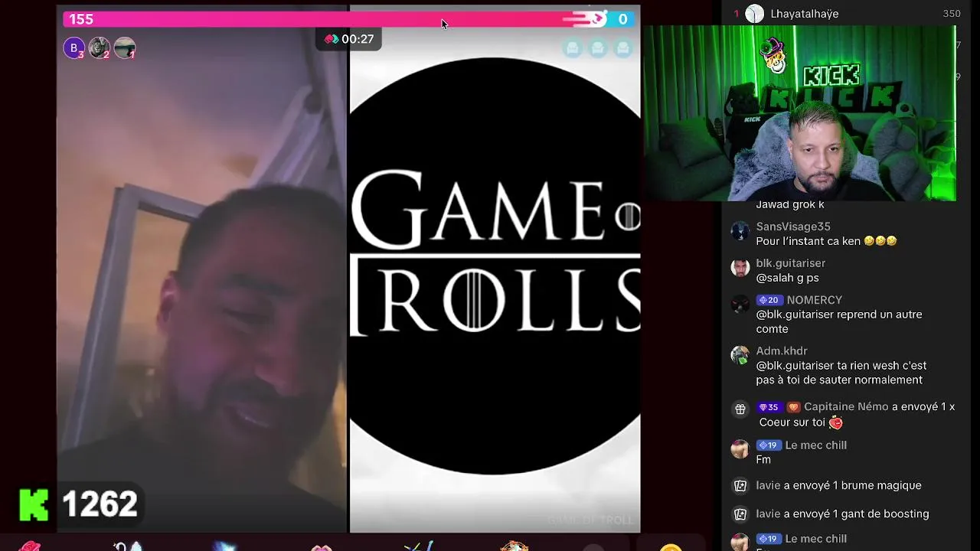Open Capitaine Némo's username in gift notice
The width and height of the screenshot is (980, 551).
(846, 407)
